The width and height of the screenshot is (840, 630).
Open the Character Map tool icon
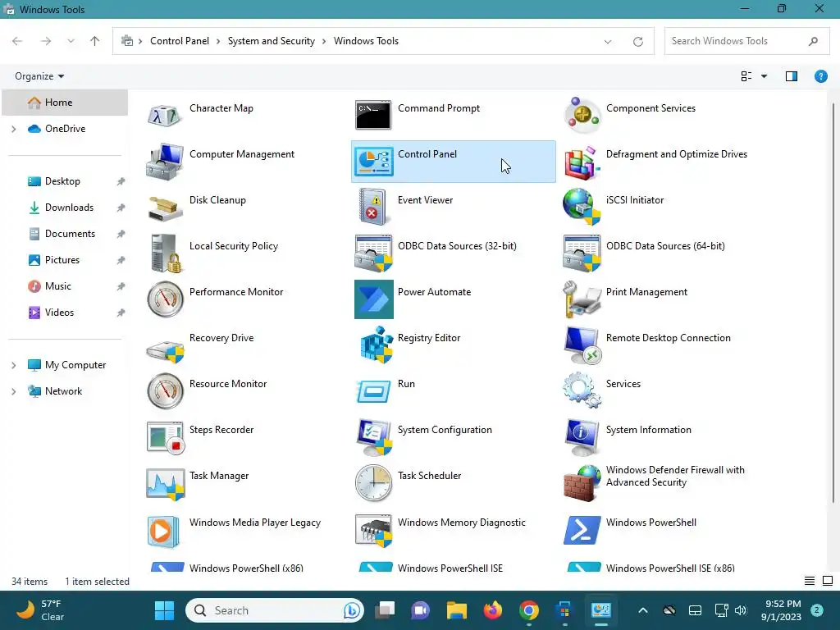[164, 115]
